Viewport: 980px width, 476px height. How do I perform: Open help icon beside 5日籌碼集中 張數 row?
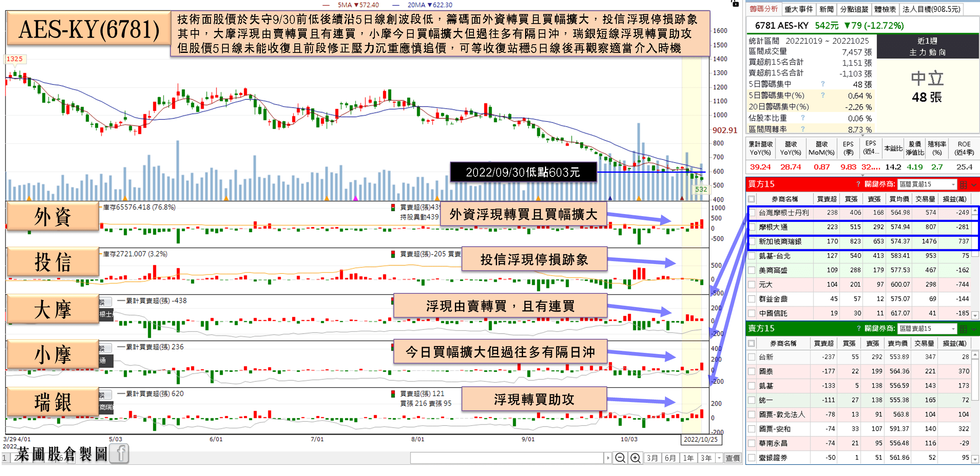823,84
